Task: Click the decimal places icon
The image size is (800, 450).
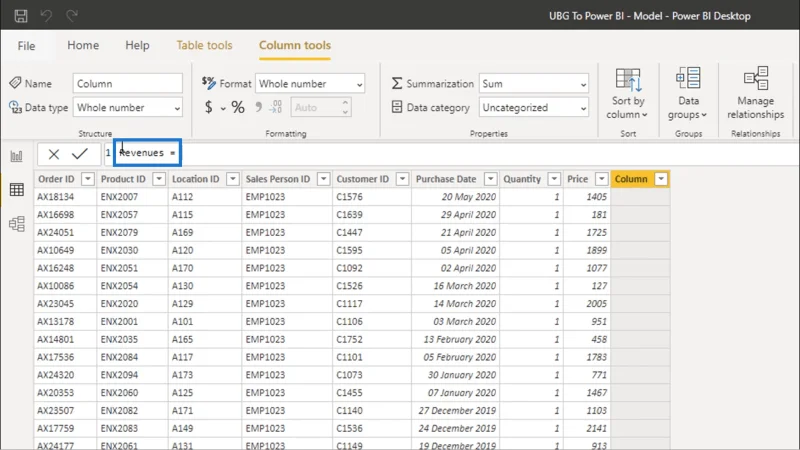Action: (276, 107)
